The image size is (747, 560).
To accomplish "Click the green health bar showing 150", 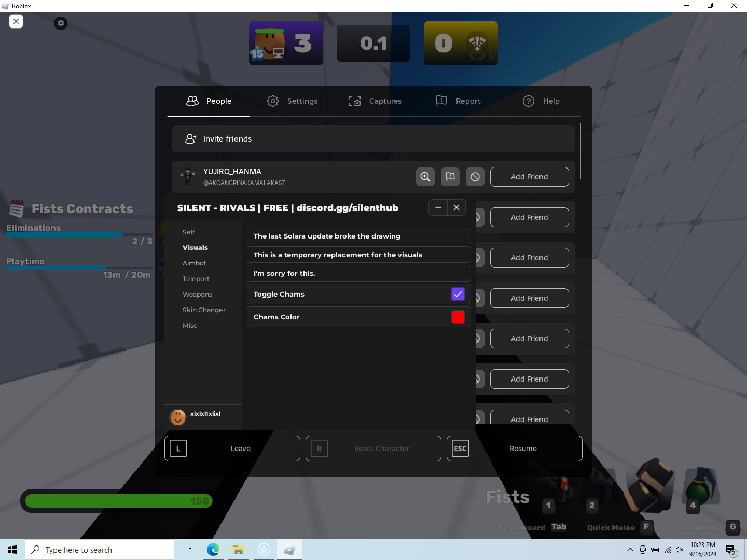I will point(118,501).
